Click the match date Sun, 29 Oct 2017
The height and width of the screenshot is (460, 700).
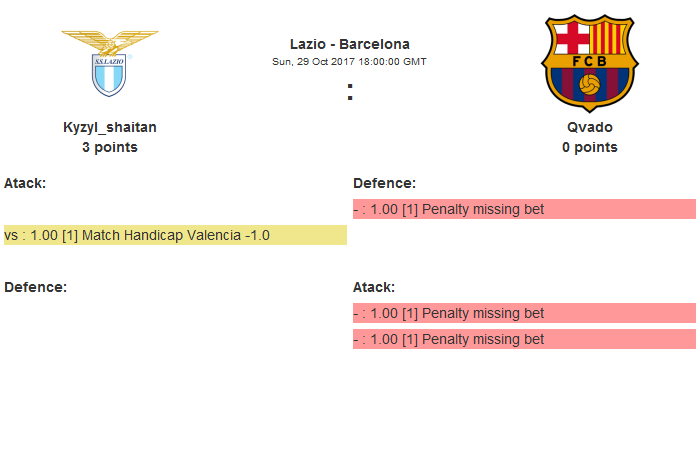314,61
